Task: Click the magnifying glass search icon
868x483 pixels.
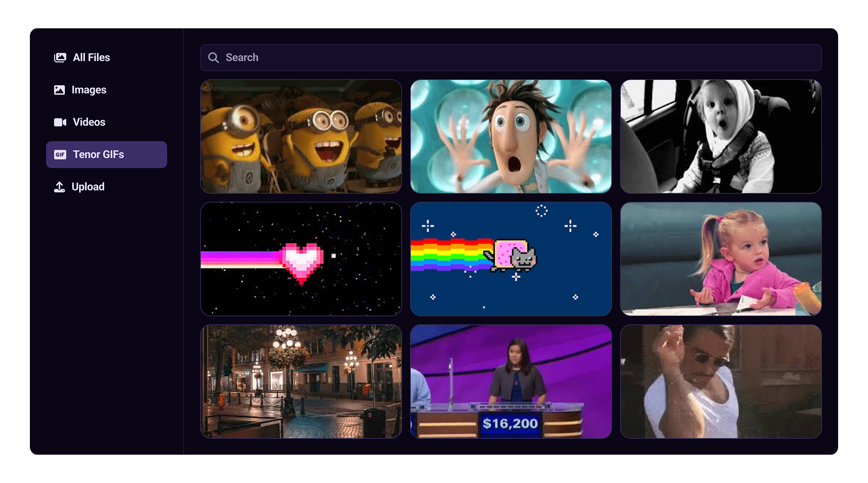Action: pos(213,58)
